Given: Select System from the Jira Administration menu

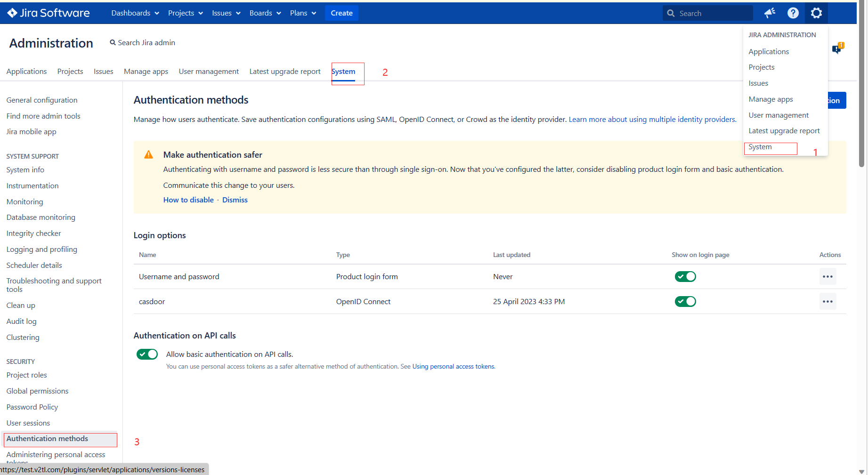Looking at the screenshot, I should point(760,147).
